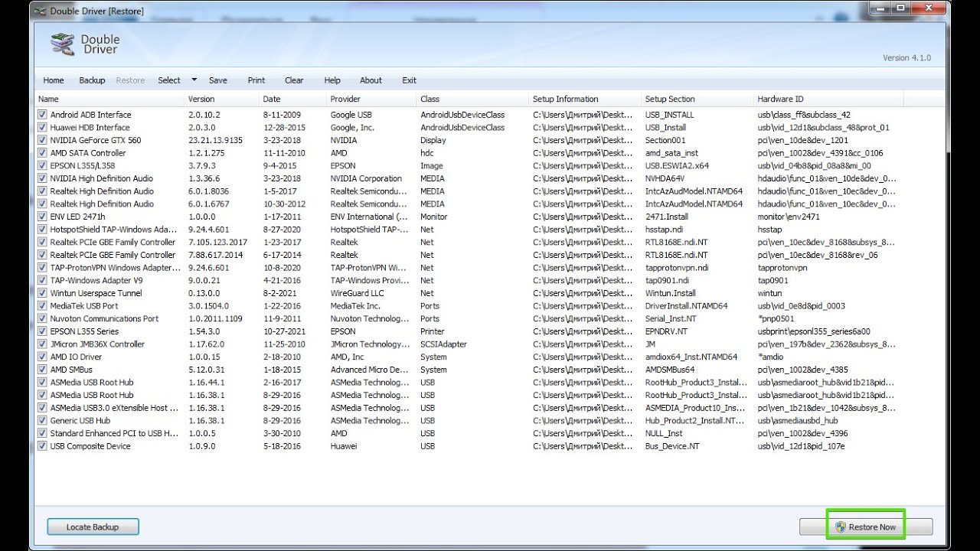Click Clear in the menu bar
The height and width of the screenshot is (551, 980).
click(294, 80)
